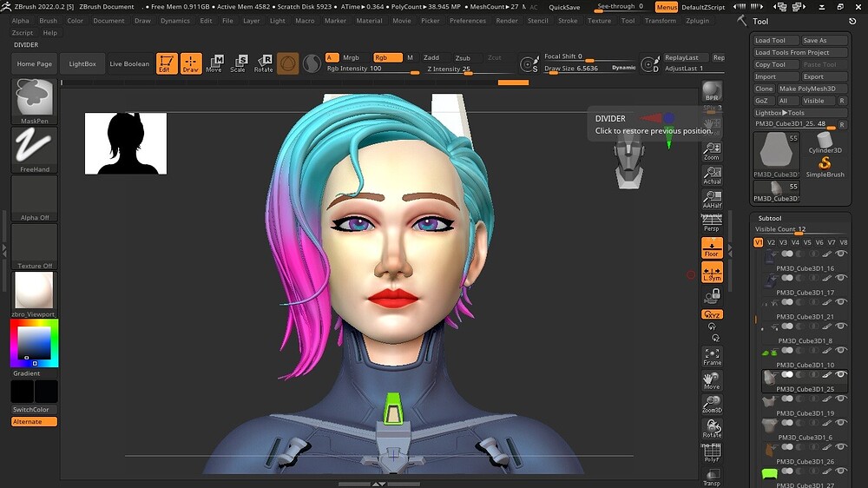Image resolution: width=868 pixels, height=488 pixels.
Task: Activate the Edit mode button
Action: 167,63
